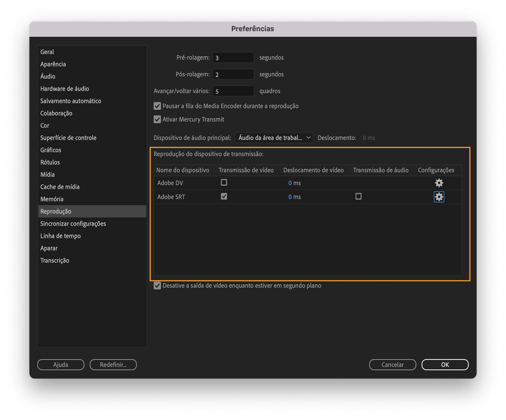The height and width of the screenshot is (420, 506).
Task: Disable video transmission for Adobe SRT
Action: 224,196
